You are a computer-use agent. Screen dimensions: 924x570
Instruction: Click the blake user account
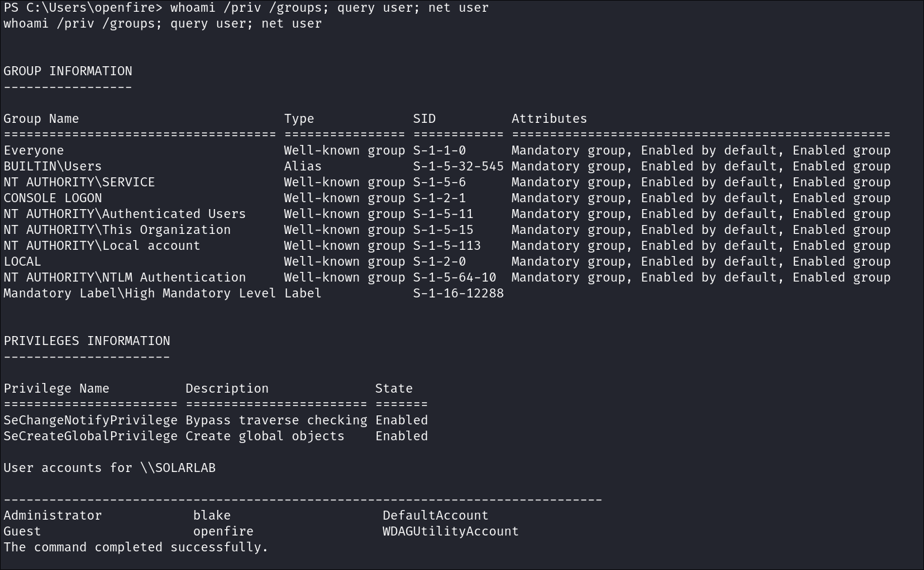tap(212, 515)
